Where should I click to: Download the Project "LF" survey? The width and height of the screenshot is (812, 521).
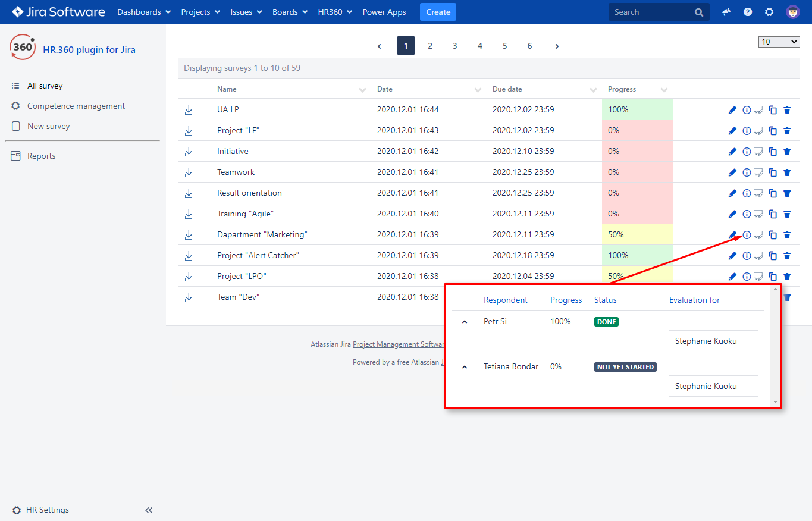tap(189, 131)
